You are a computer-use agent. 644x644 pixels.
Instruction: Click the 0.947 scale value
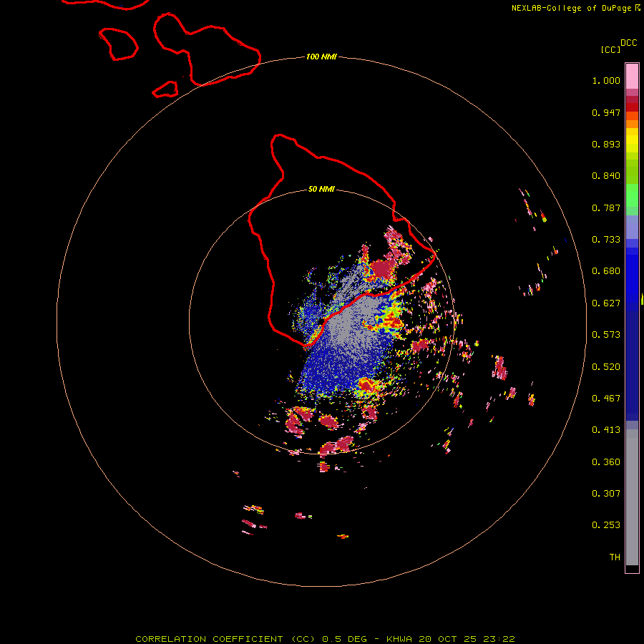(x=606, y=112)
